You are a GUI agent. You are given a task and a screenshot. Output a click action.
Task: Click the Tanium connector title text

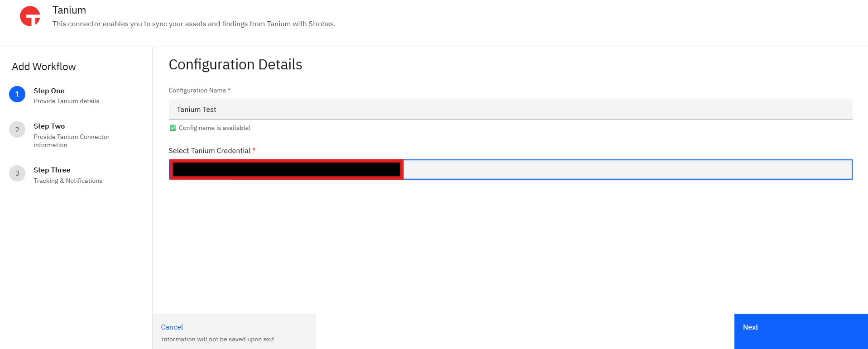pyautogui.click(x=69, y=10)
